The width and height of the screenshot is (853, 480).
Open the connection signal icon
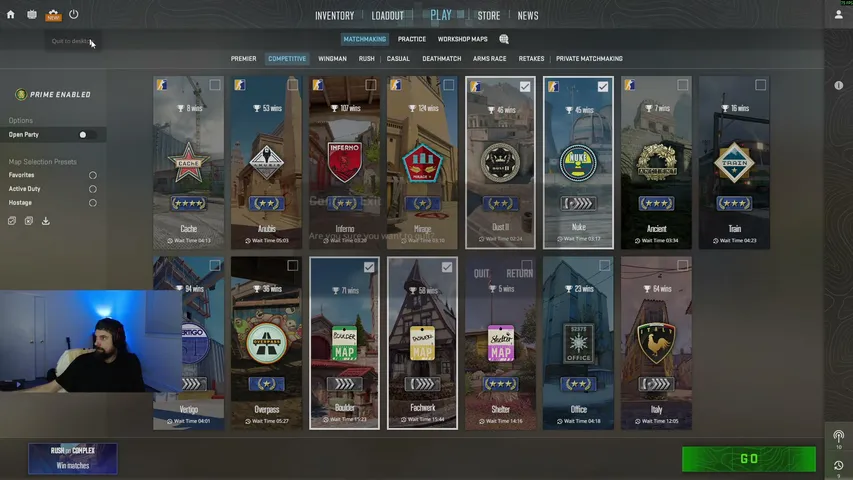click(x=838, y=436)
